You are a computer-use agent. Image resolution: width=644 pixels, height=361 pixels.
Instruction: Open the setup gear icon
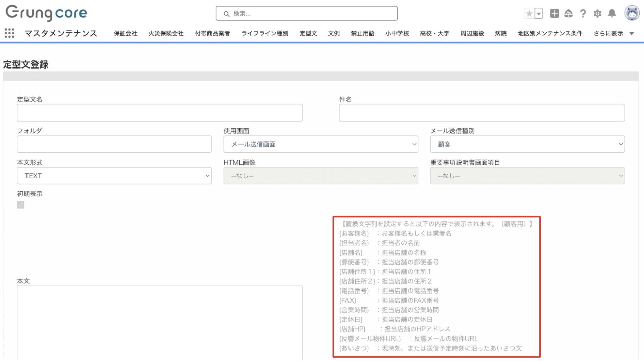(597, 13)
